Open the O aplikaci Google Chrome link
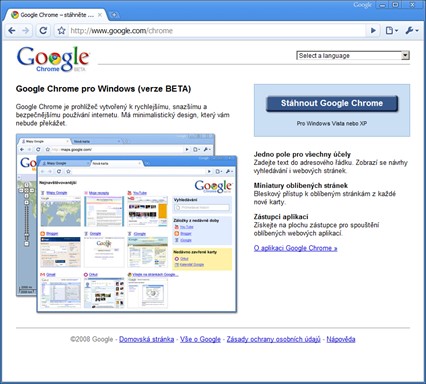Image resolution: width=426 pixels, height=384 pixels. (295, 248)
